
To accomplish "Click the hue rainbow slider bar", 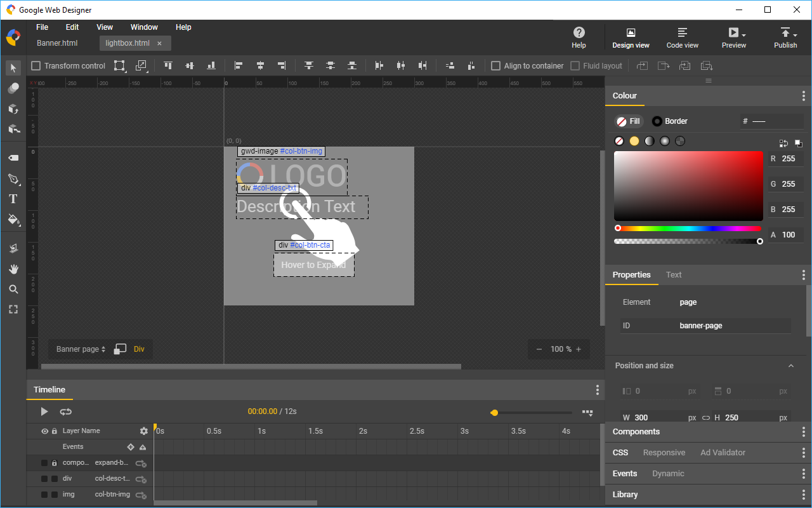I will point(688,228).
